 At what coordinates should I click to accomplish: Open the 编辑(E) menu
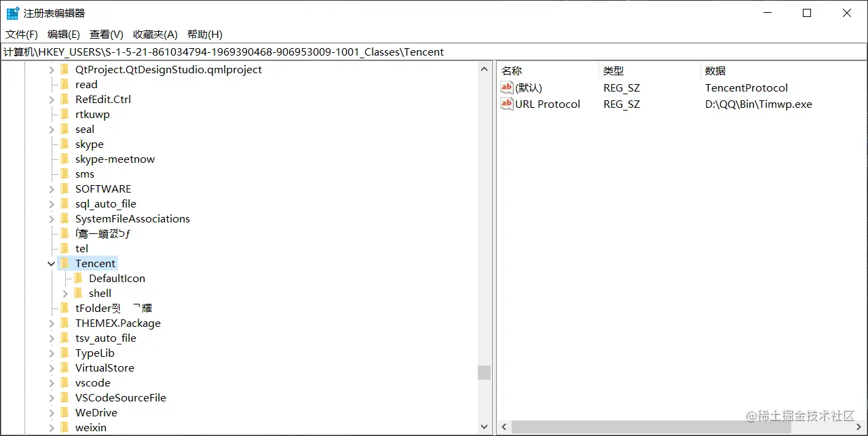point(63,34)
